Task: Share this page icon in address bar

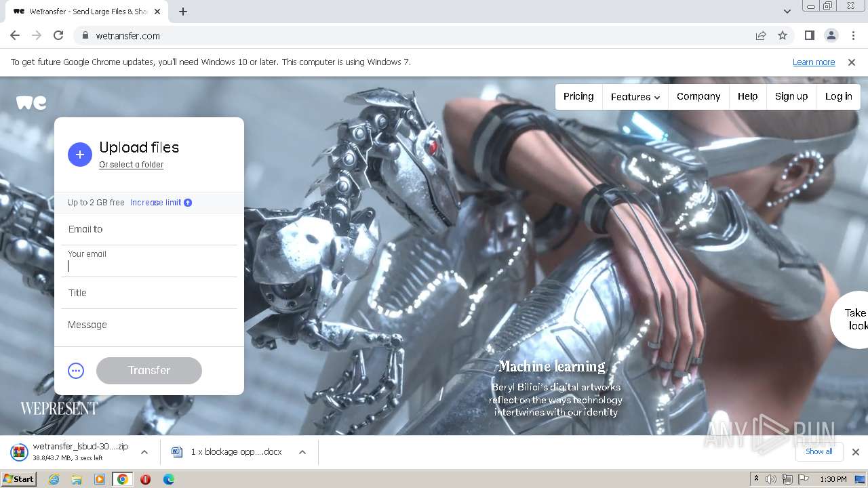Action: click(761, 36)
